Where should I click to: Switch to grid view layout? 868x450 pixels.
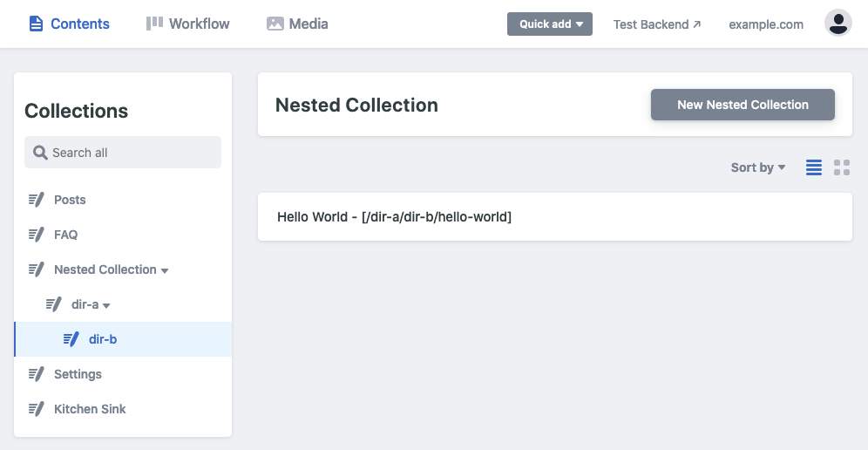[x=842, y=167]
